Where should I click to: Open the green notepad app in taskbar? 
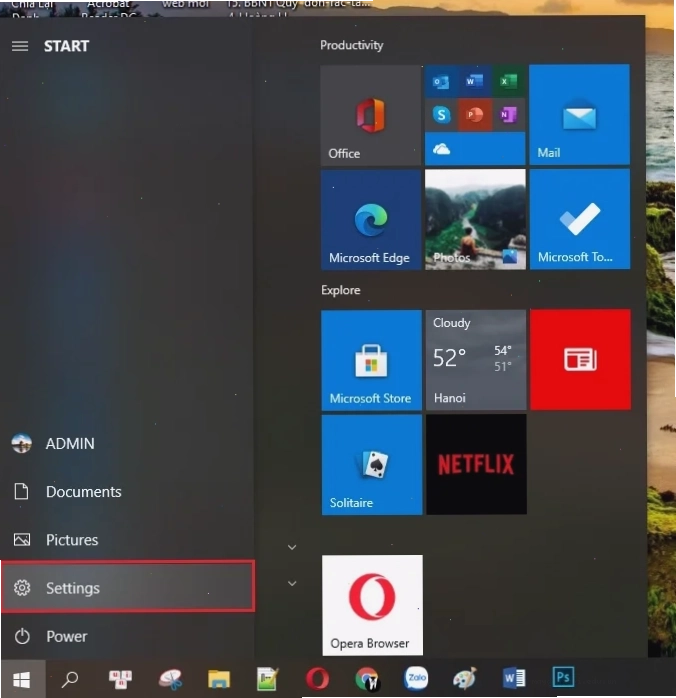[268, 679]
